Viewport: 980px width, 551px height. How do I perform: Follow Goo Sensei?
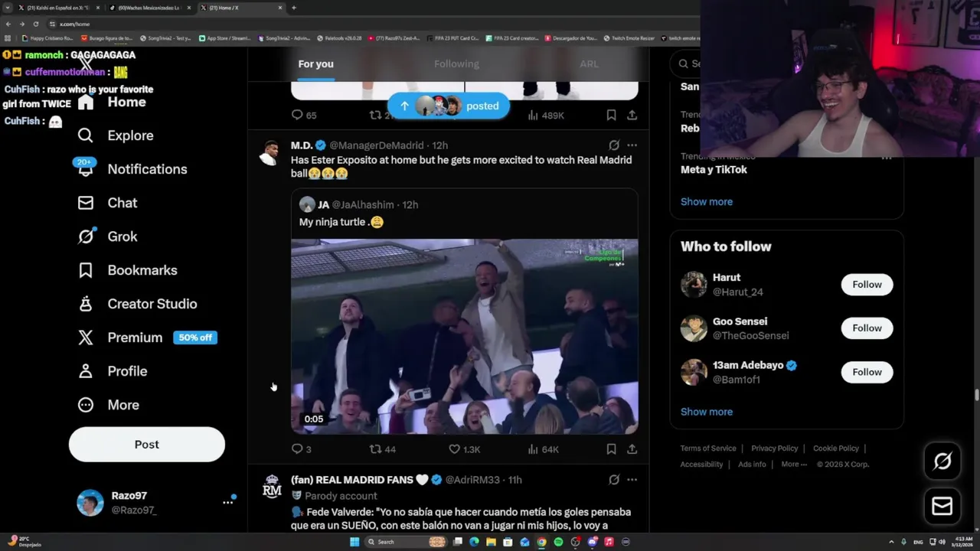coord(867,328)
